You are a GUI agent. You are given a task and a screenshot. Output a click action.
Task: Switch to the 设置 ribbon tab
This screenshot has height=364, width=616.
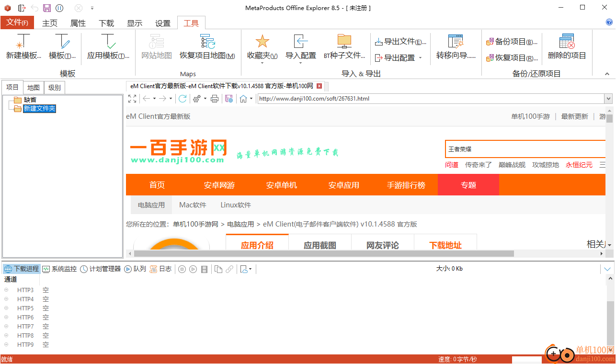[163, 23]
